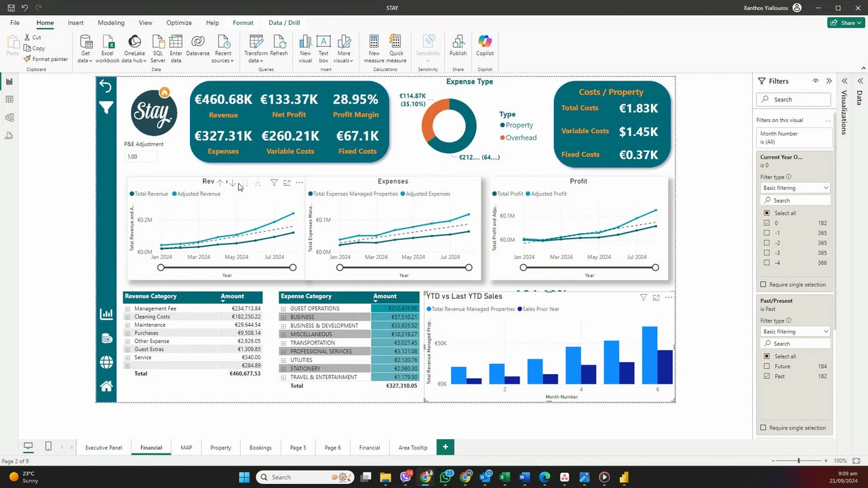868x488 pixels.
Task: Insert a Text box
Action: tap(323, 49)
